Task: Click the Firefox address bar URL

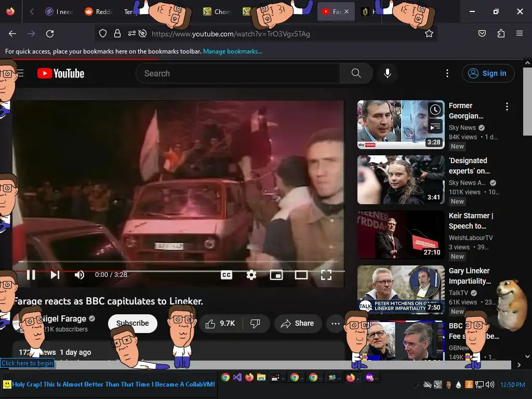Action: (231, 34)
